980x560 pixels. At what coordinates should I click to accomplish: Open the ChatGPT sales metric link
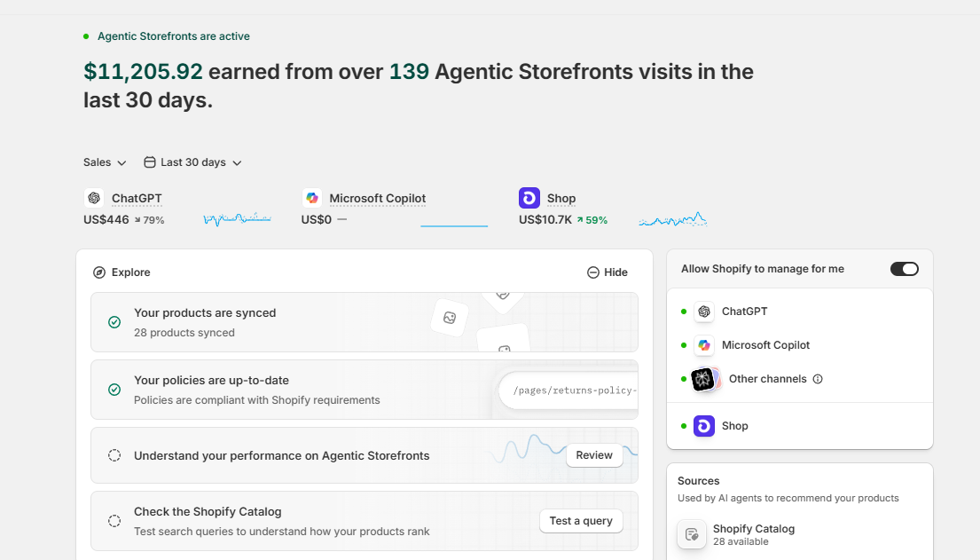coord(137,198)
